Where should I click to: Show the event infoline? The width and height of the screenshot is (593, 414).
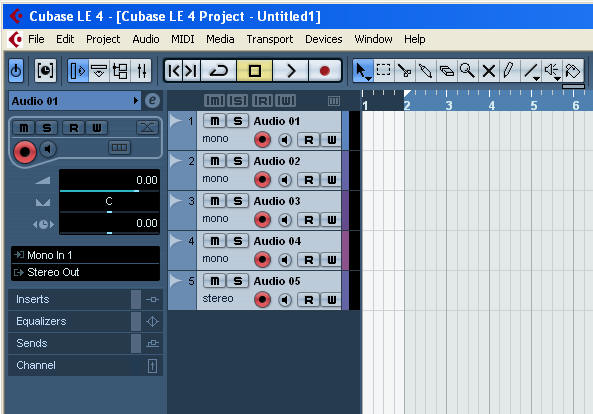[x=99, y=71]
